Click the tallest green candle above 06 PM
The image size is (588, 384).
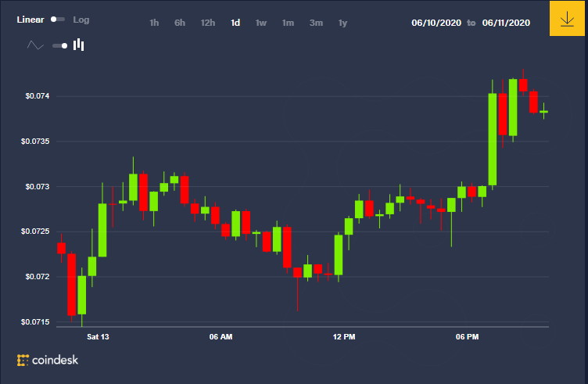[x=493, y=139]
